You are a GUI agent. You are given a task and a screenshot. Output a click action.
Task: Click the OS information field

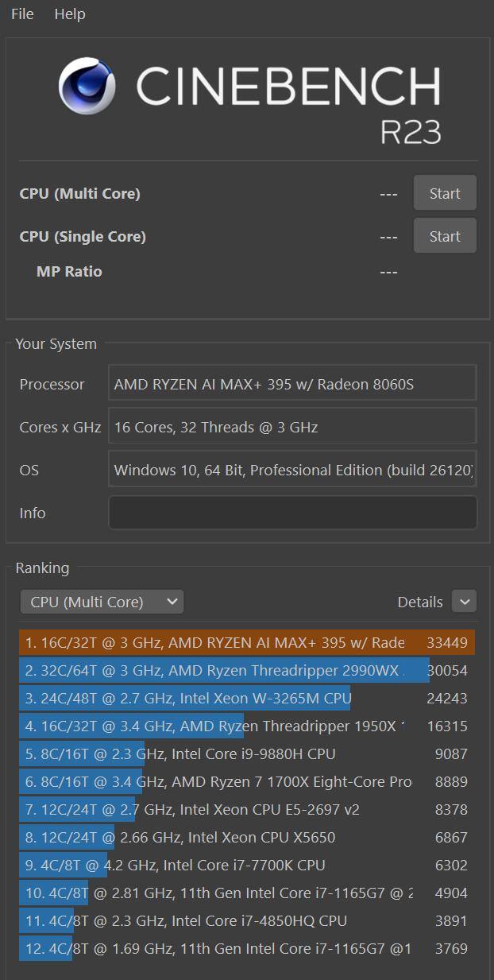[x=291, y=470]
